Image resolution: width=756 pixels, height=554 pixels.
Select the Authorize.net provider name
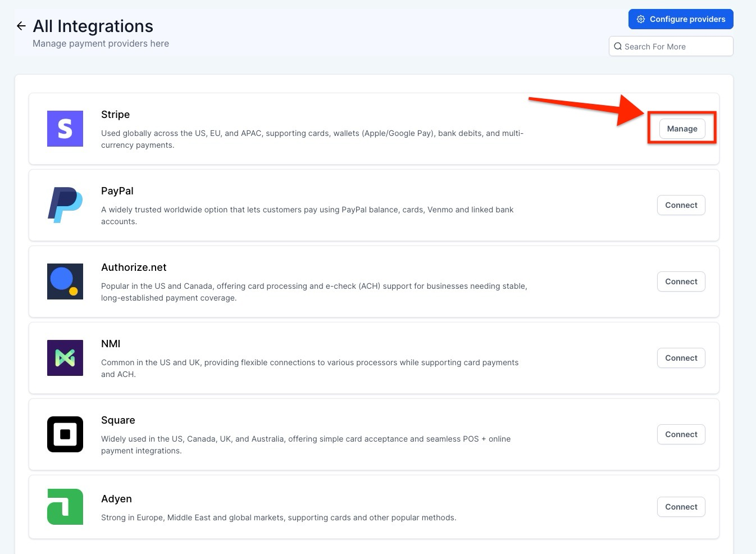[x=134, y=267]
